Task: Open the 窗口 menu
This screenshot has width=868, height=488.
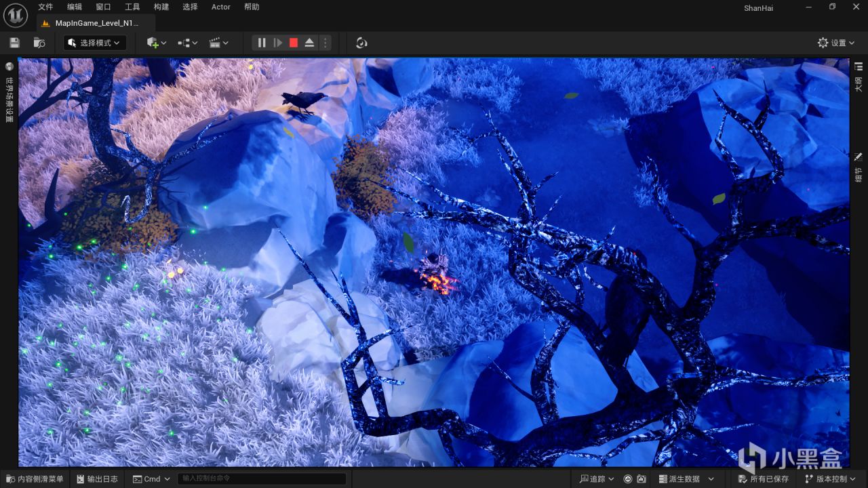Action: tap(103, 7)
